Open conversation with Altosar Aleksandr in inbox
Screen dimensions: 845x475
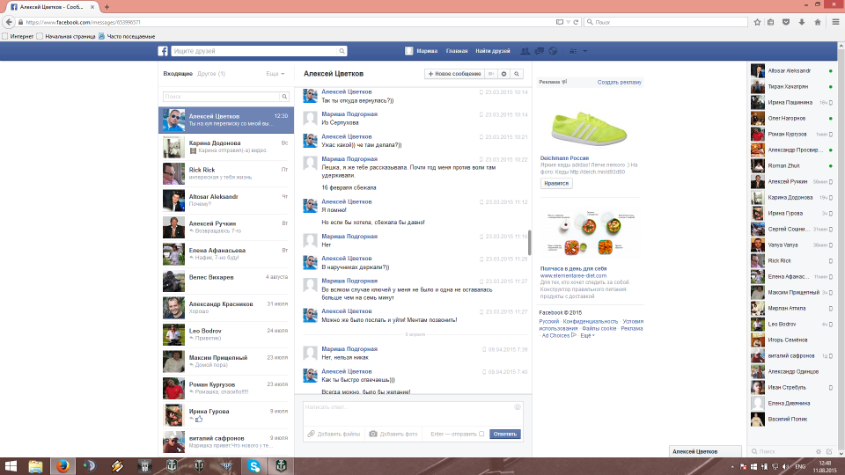click(226, 201)
